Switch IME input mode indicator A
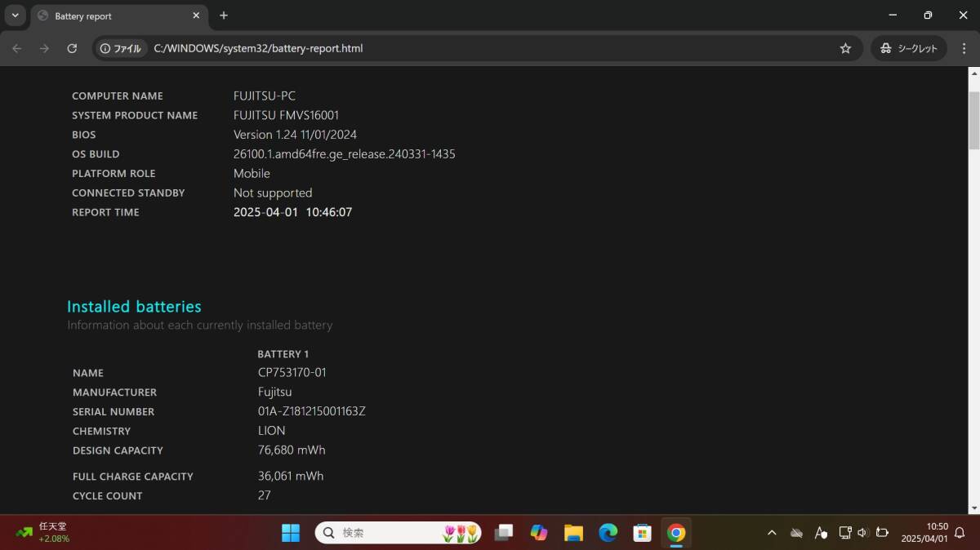 [x=821, y=533]
